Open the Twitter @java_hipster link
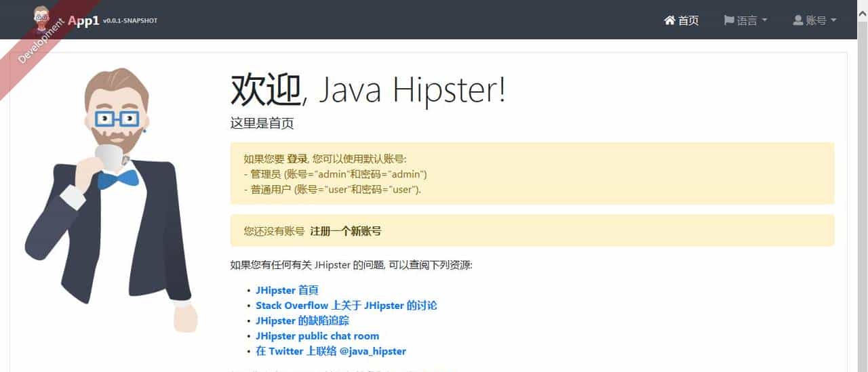This screenshot has width=868, height=372. [331, 351]
